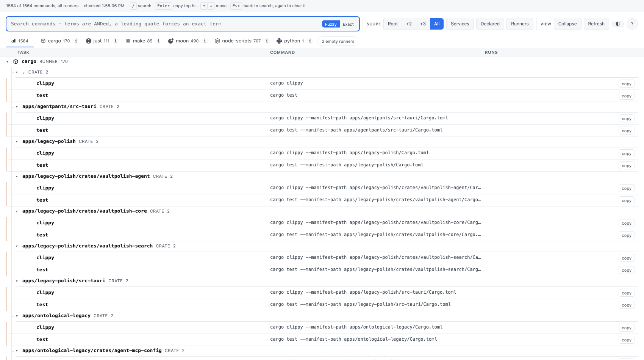Select the cargo 170 tab
The image size is (644, 360).
click(x=55, y=41)
